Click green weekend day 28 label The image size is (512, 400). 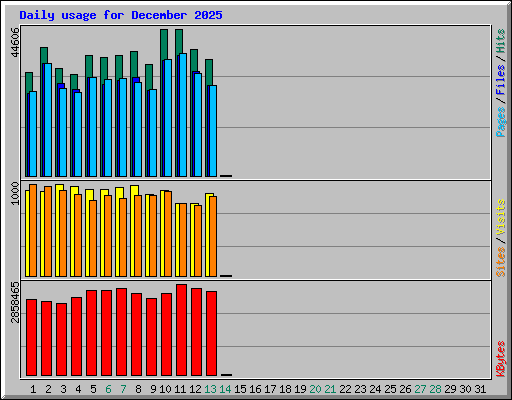click(435, 389)
